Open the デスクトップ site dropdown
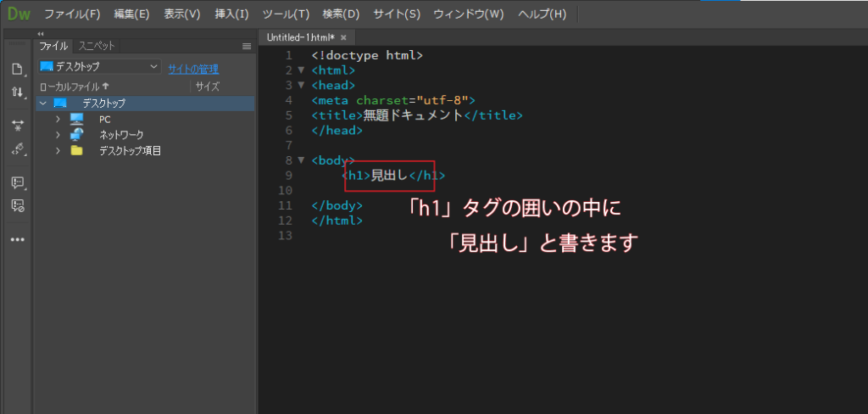This screenshot has height=414, width=868. click(100, 66)
